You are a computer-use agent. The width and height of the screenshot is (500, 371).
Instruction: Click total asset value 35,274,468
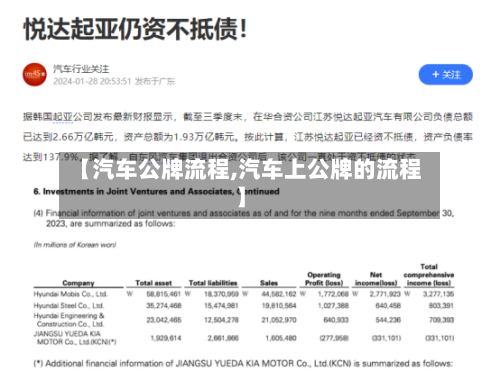[x=164, y=305]
